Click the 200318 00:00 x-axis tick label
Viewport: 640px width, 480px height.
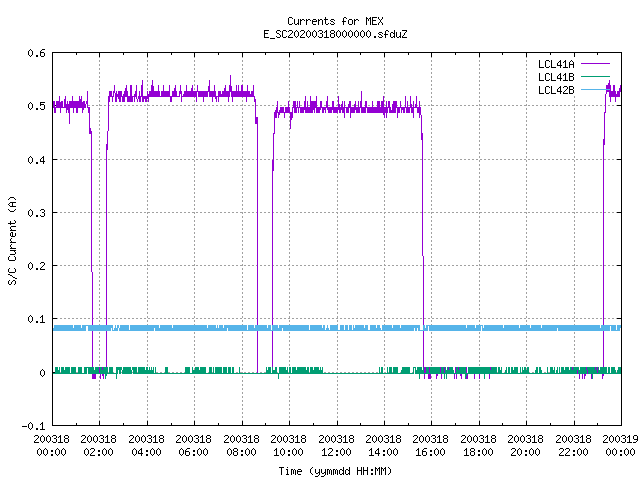click(51, 446)
